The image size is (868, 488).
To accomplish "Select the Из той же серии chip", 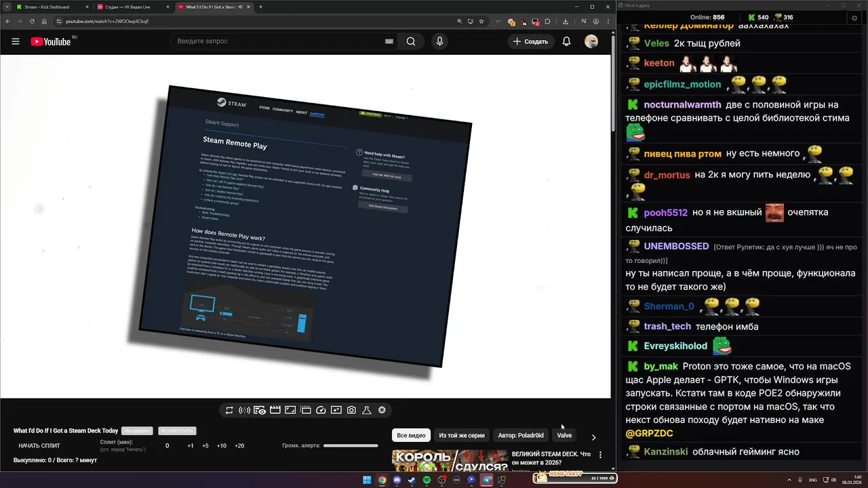I will [x=462, y=436].
